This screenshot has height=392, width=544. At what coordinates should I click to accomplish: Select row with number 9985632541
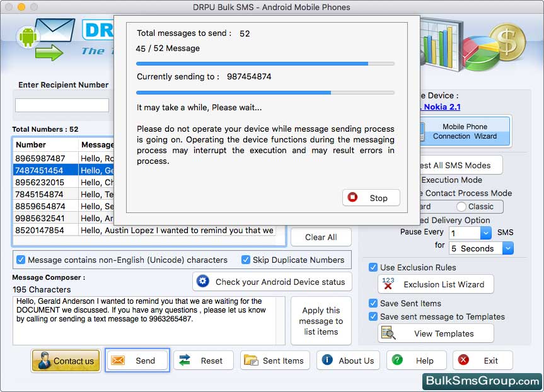64,218
